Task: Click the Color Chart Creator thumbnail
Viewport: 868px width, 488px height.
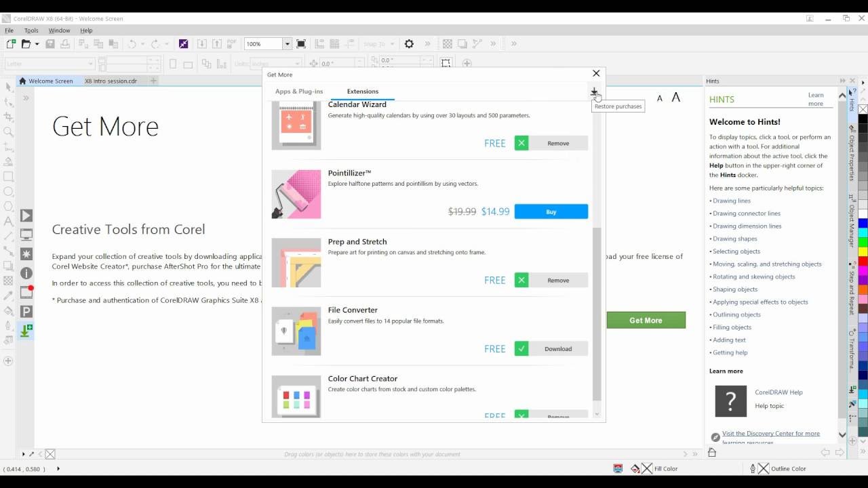Action: (296, 397)
